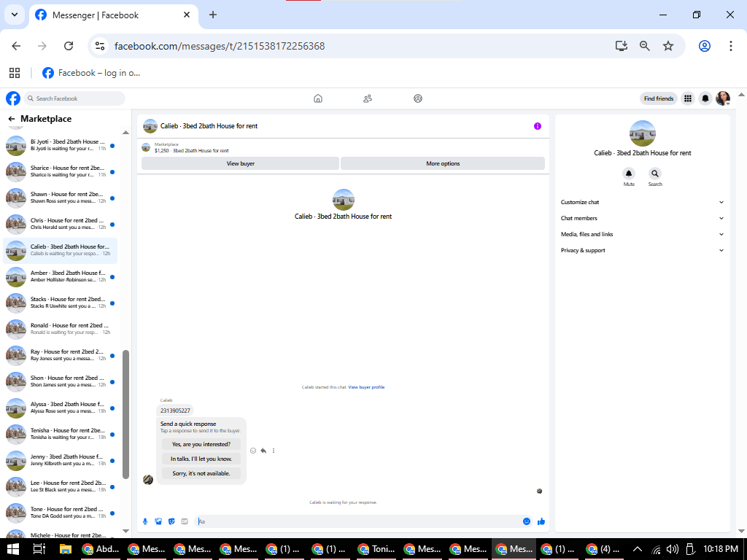Open Bi Jyoti conversation
The width and height of the screenshot is (747, 560).
point(61,145)
